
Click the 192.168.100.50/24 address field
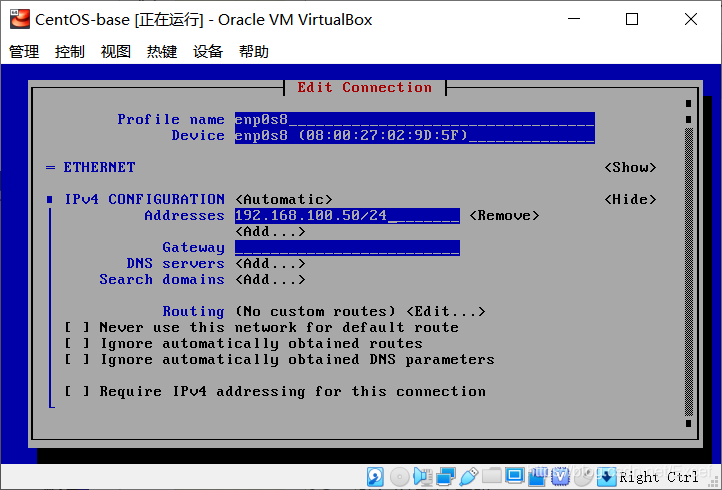pyautogui.click(x=347, y=216)
